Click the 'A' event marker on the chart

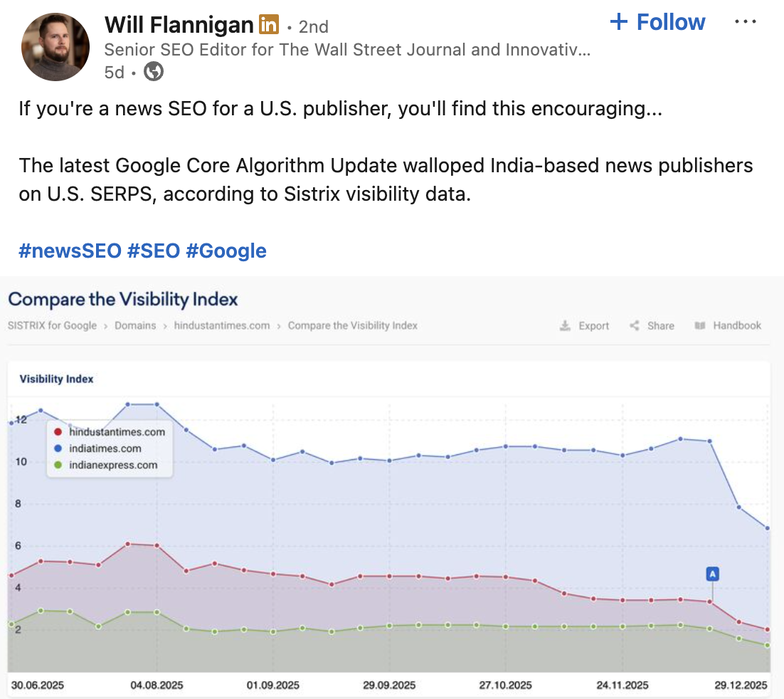point(712,573)
